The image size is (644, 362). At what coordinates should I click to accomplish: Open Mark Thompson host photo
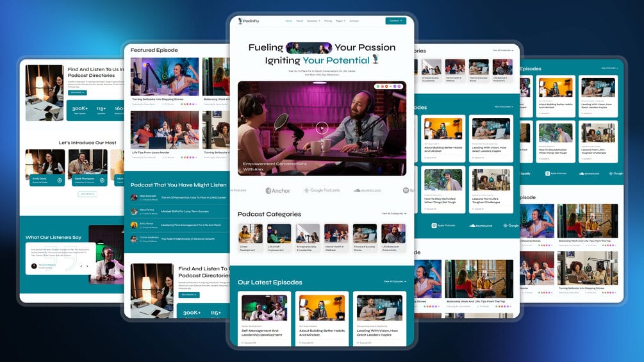(x=88, y=161)
